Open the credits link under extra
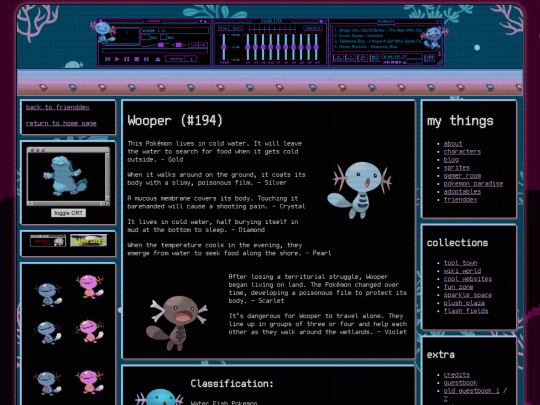The image size is (540, 405). (x=457, y=375)
